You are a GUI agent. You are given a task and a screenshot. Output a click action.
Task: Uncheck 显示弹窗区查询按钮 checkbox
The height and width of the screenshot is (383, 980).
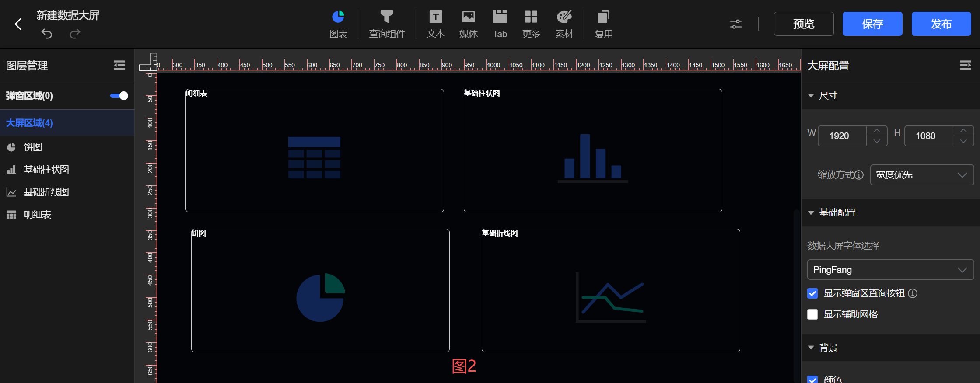tap(812, 293)
